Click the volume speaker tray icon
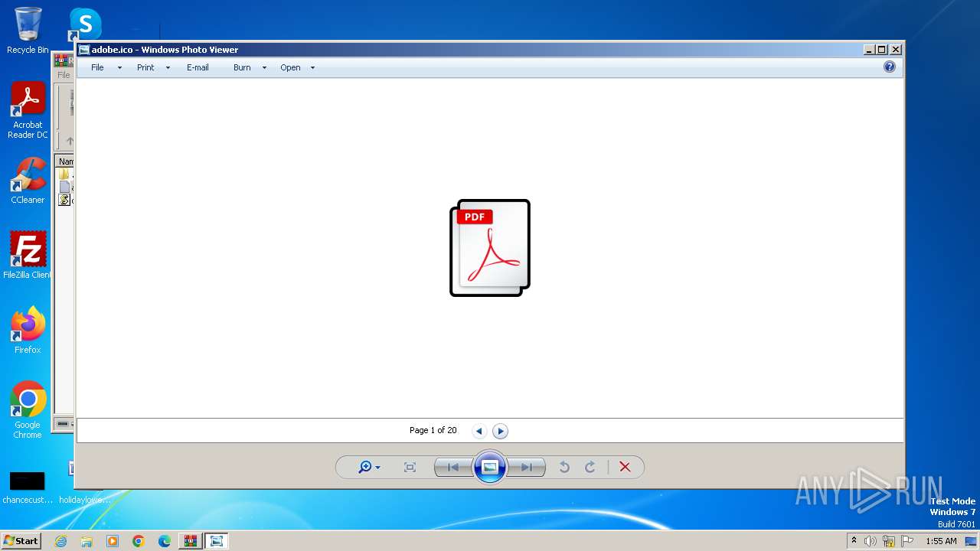This screenshot has height=551, width=980. click(x=871, y=541)
